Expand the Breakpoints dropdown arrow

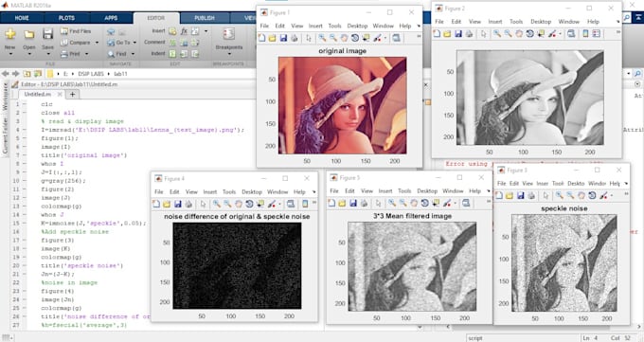[229, 54]
